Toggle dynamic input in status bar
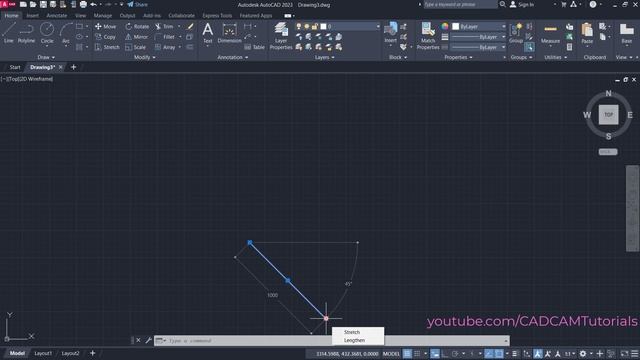Image resolution: width=640 pixels, height=360 pixels. (x=435, y=353)
